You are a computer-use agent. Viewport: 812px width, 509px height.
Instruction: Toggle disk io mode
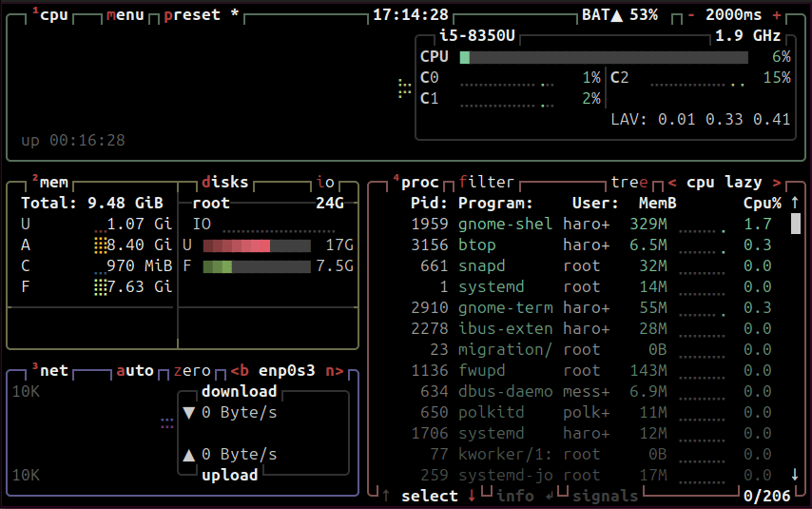click(x=325, y=183)
